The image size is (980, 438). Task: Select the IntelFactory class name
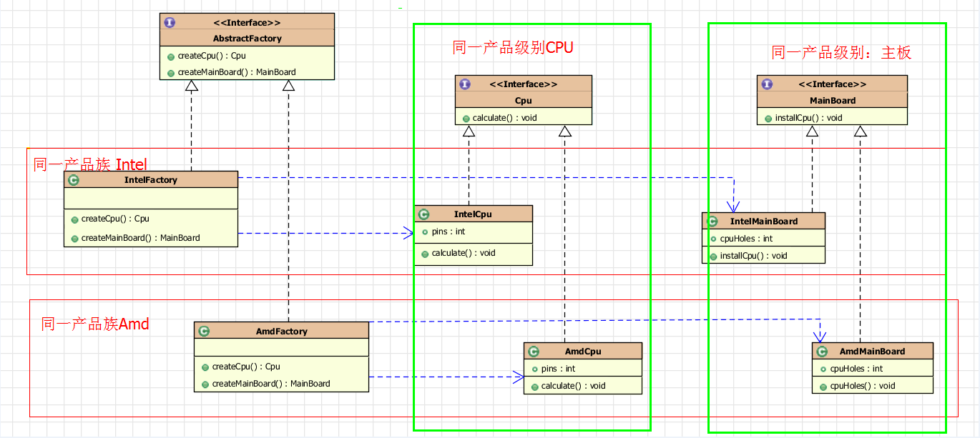coord(151,180)
